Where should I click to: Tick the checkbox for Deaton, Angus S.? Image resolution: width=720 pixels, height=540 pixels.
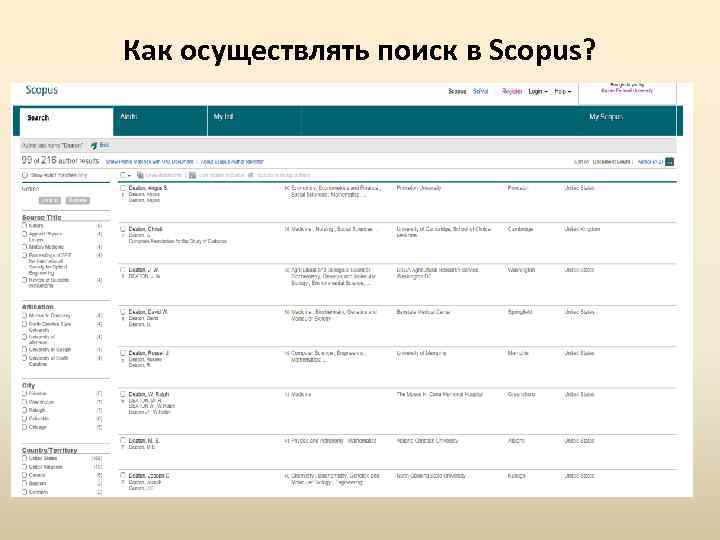click(x=123, y=188)
